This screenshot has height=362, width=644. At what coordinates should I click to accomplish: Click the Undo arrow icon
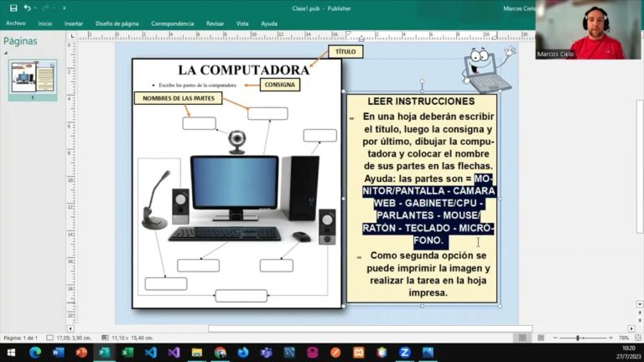(x=27, y=8)
